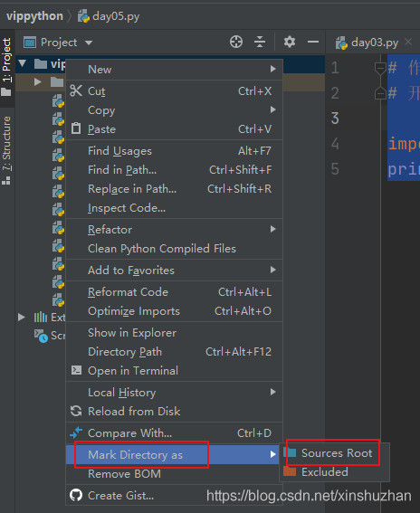The image size is (420, 513).
Task: Click the Scratches and Consoles icon
Action: (41, 336)
